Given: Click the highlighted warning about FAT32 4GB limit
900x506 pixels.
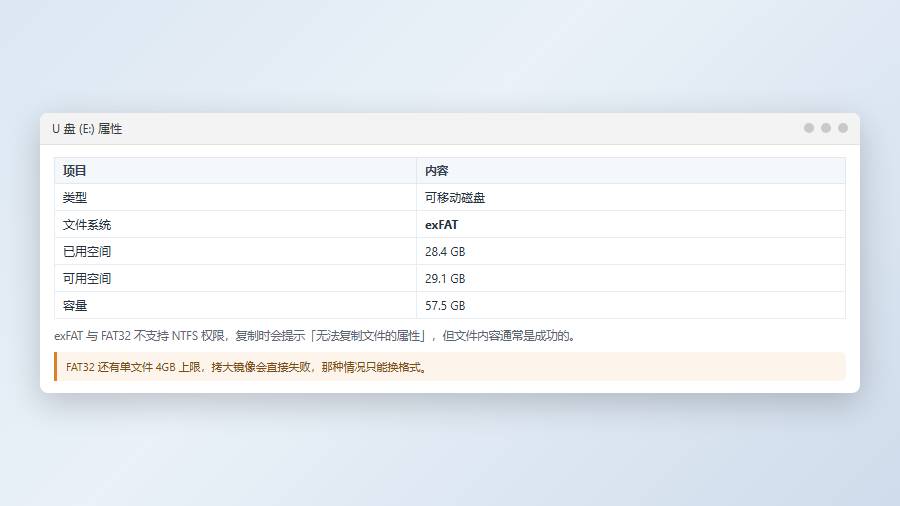Looking at the screenshot, I should [x=450, y=367].
